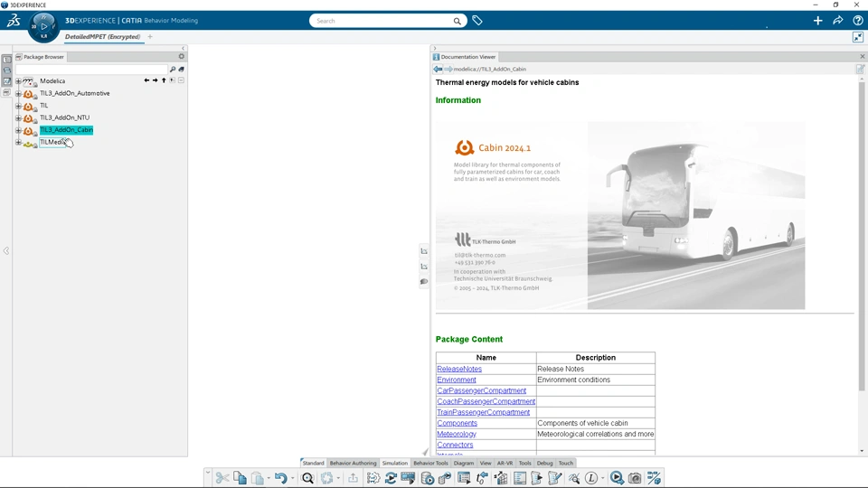Image resolution: width=868 pixels, height=488 pixels.
Task: Switch to the Behavior Authoring tab
Action: 353,463
